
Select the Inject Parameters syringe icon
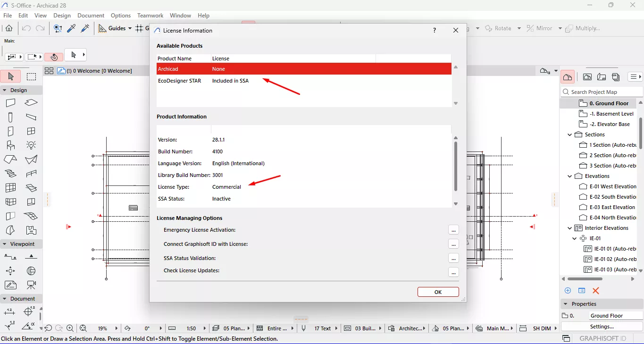click(85, 28)
